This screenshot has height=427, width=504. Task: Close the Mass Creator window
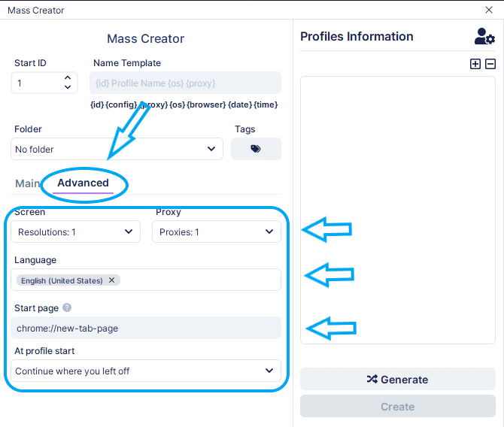(489, 10)
